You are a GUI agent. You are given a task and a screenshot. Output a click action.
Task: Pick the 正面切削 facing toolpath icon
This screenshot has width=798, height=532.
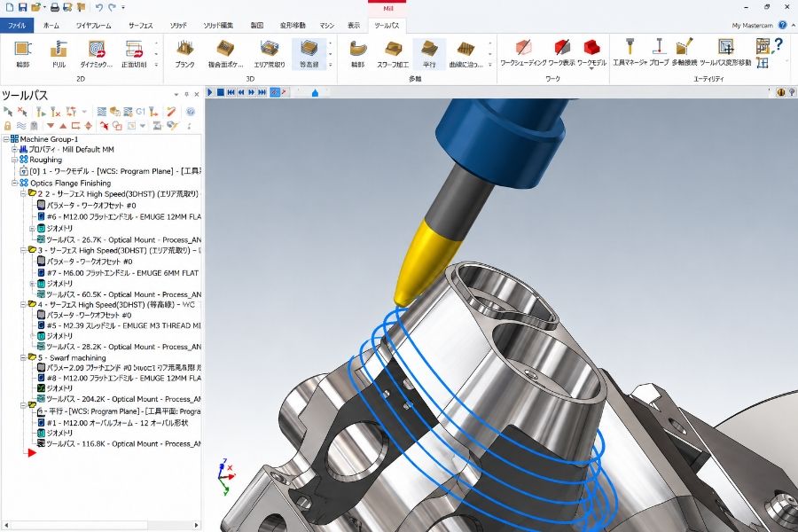pos(134,53)
